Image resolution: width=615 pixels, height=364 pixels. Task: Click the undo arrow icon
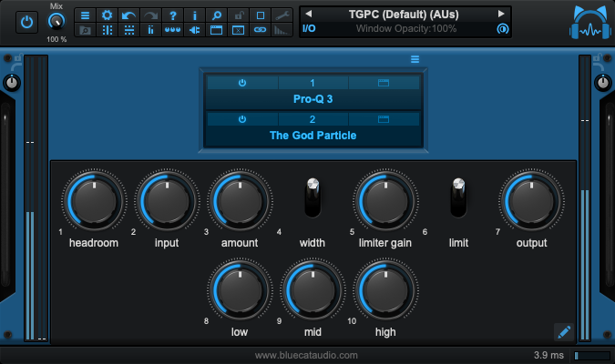(x=128, y=15)
